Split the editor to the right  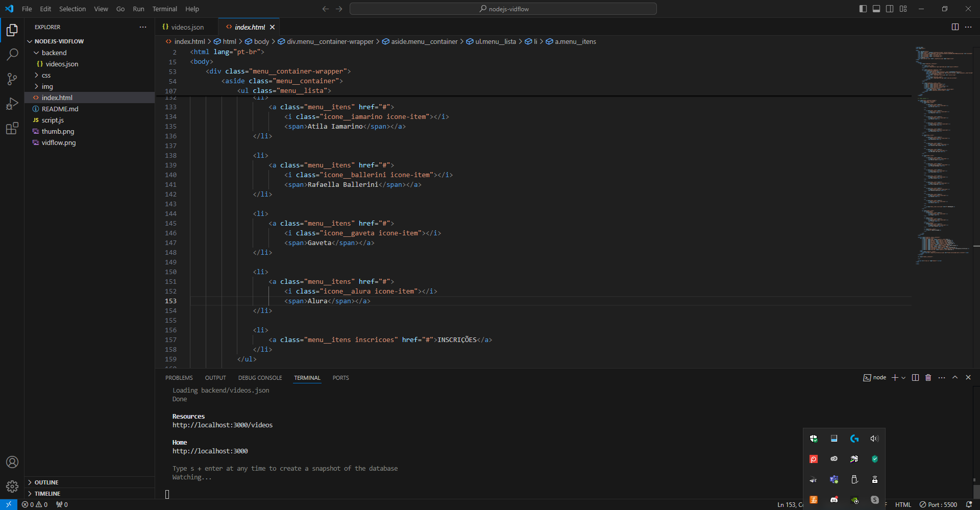point(955,27)
